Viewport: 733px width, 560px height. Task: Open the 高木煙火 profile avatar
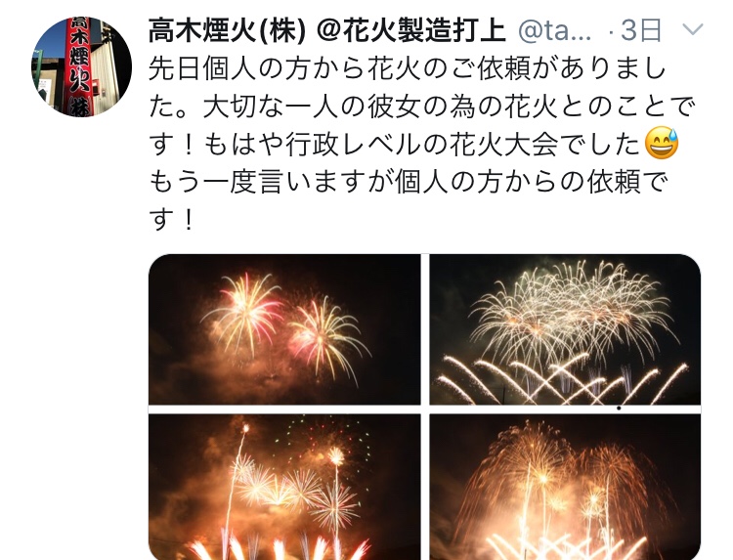(x=81, y=66)
